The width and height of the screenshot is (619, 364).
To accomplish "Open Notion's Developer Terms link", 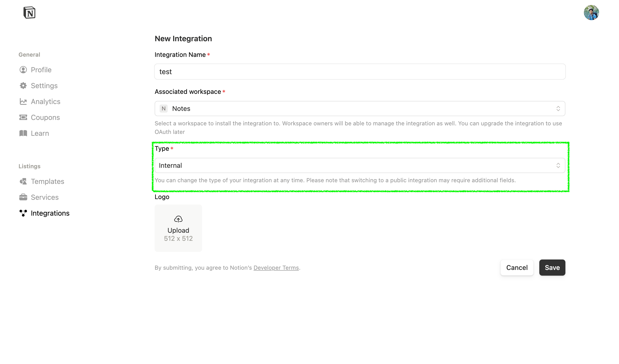I will 276,268.
